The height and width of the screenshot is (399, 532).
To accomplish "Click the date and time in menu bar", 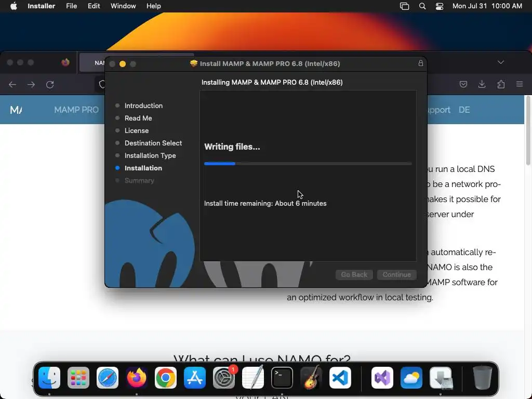I will point(487,6).
